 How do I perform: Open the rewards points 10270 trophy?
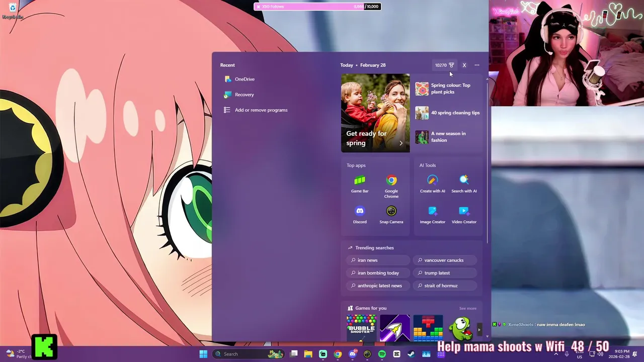coord(444,65)
